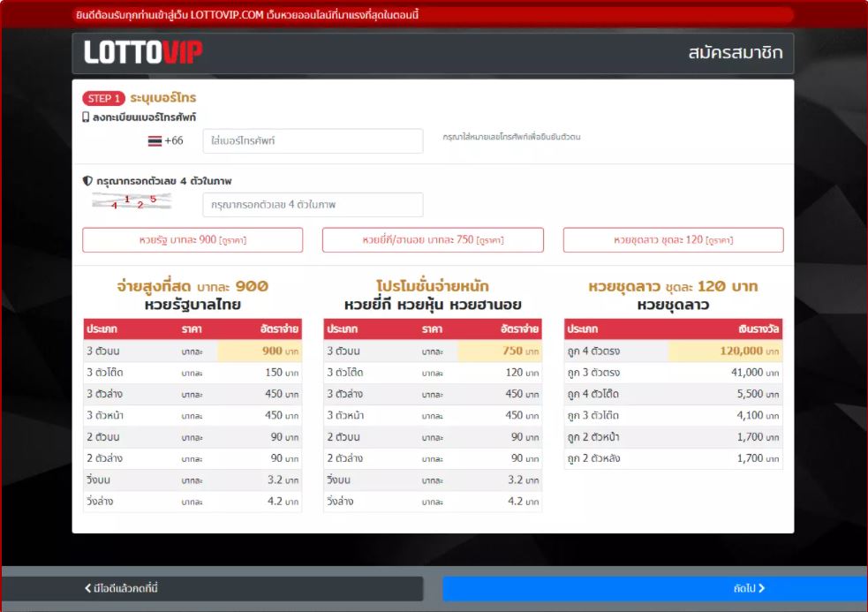Click 3 ตัวหน้า in the หวยรัฐบาลไทย table
Viewport: 868px width, 612px height.
pyautogui.click(x=105, y=415)
